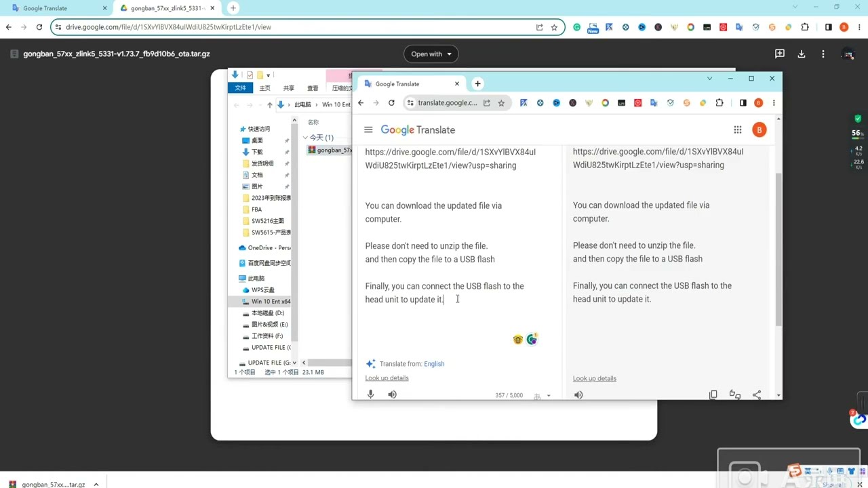Listen to the translated text

click(578, 394)
